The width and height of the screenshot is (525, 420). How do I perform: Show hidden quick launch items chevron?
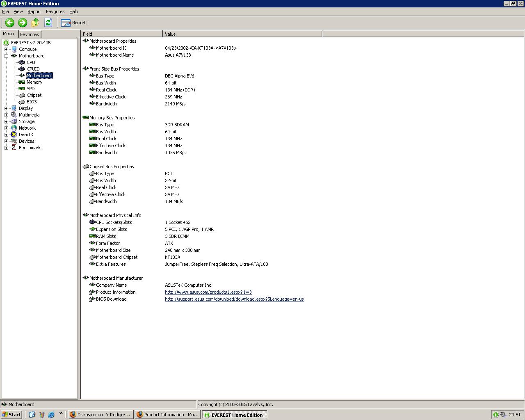61,413
